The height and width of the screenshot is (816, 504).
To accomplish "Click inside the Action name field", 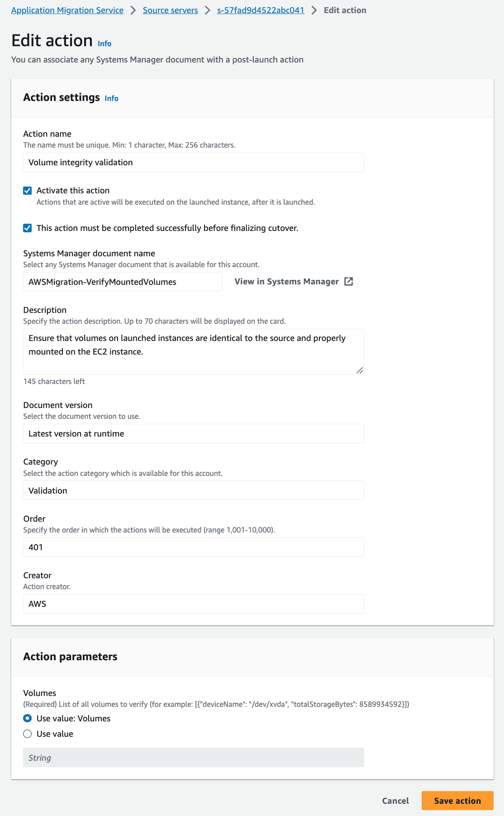I will [193, 162].
